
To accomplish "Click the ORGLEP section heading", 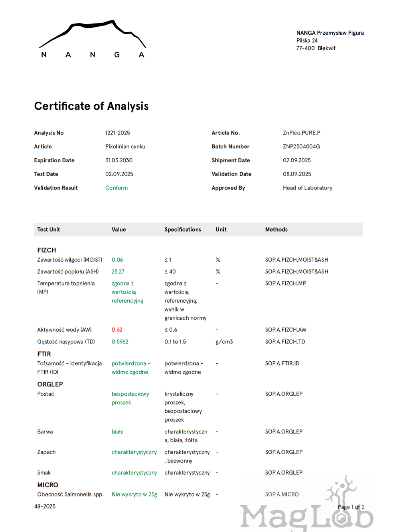I will click(x=50, y=384).
